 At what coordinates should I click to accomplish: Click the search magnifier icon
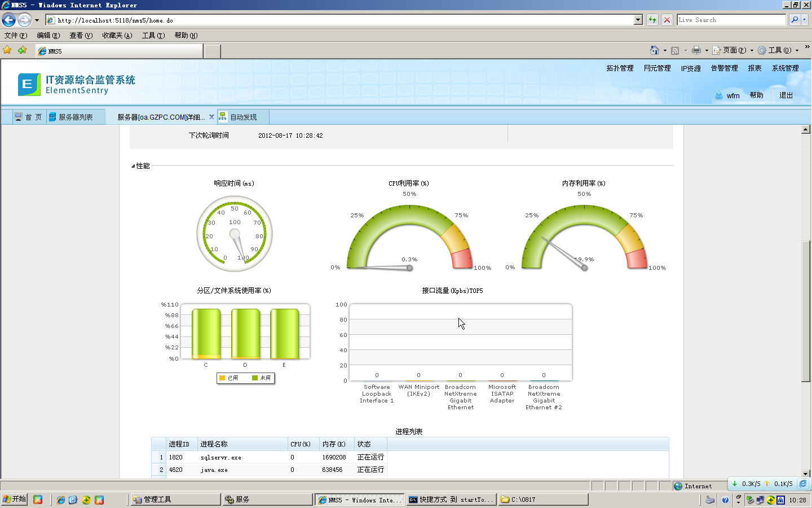tap(795, 20)
